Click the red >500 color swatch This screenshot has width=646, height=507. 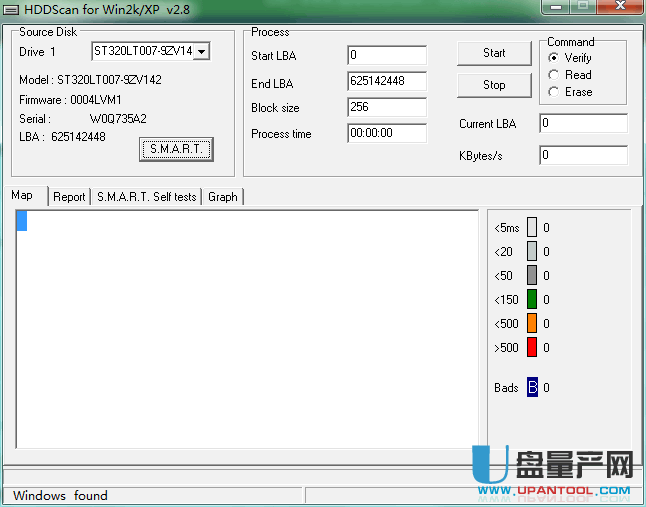(532, 347)
